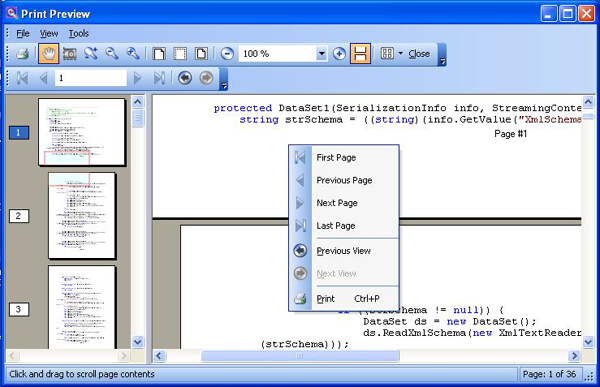This screenshot has height=387, width=600.
Task: Click the Page: 1 of 36 status
Action: (x=549, y=374)
